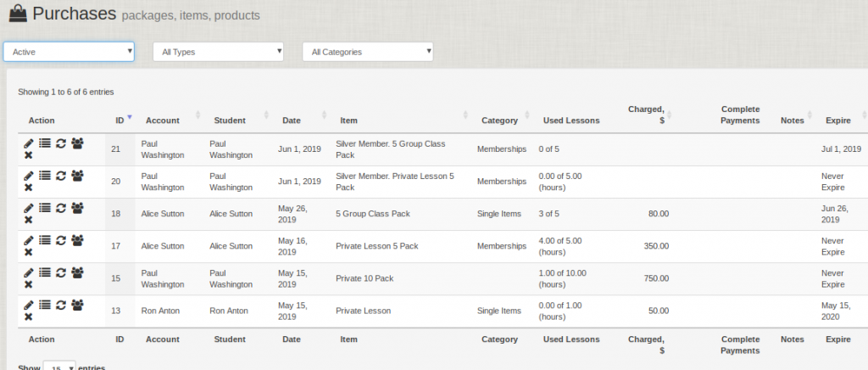Open the entries-per-page Show dropdown
The height and width of the screenshot is (370, 868).
59,367
